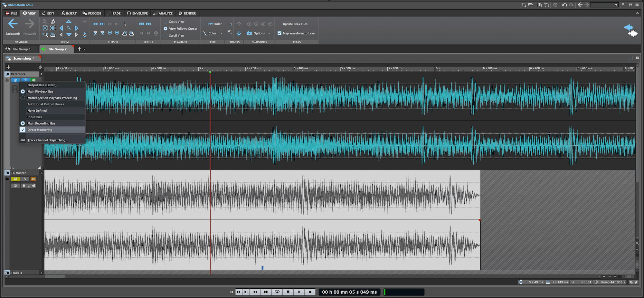644x298 pixels.
Task: Toggle visibility of Reference track
Action: [x=7, y=74]
